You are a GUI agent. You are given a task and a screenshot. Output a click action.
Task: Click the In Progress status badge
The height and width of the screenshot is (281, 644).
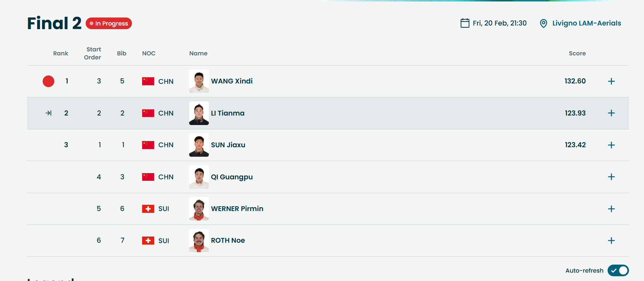click(x=109, y=23)
